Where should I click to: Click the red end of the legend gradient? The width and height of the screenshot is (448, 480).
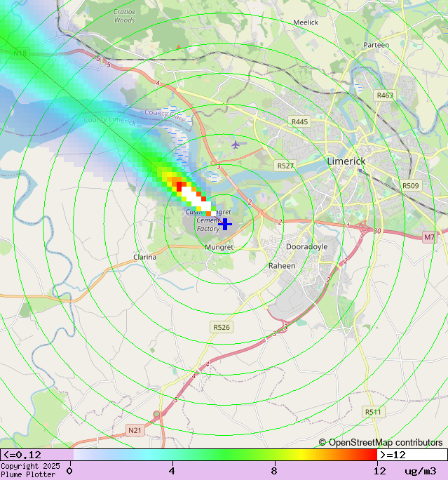[373, 455]
